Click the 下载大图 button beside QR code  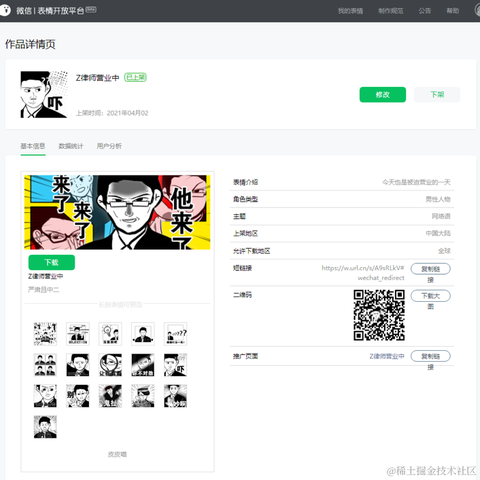(x=430, y=296)
